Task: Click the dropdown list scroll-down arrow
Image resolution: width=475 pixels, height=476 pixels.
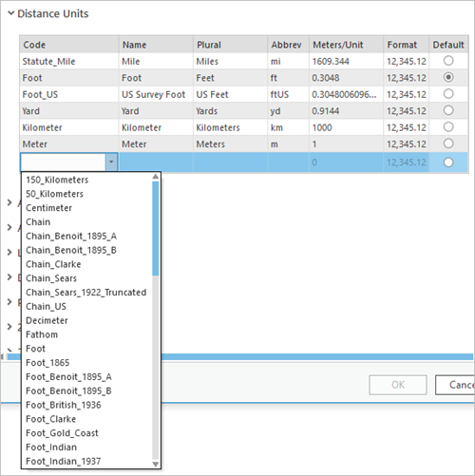Action: click(156, 464)
